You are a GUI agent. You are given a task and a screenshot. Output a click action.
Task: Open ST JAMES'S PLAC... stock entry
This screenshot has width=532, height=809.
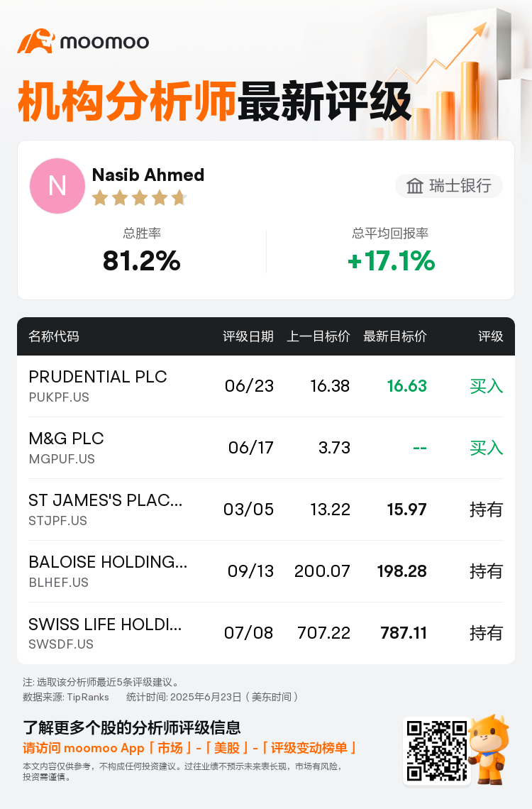click(105, 500)
